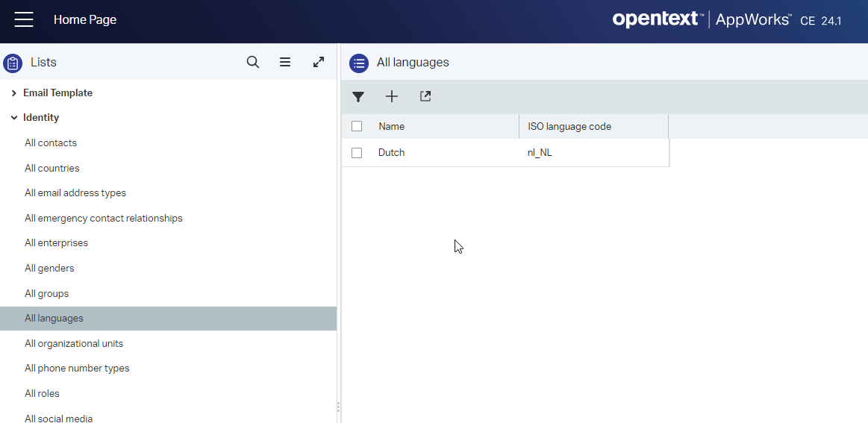Open the hamburger navigation menu

point(24,20)
